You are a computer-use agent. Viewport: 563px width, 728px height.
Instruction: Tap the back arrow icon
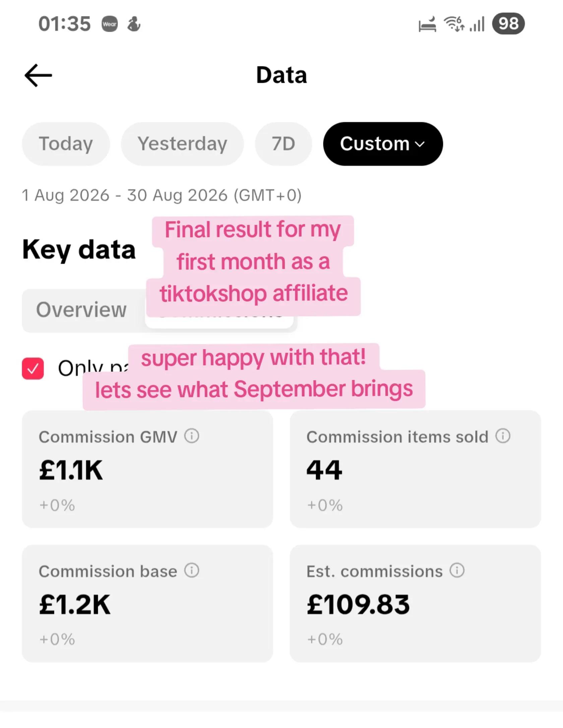coord(38,75)
